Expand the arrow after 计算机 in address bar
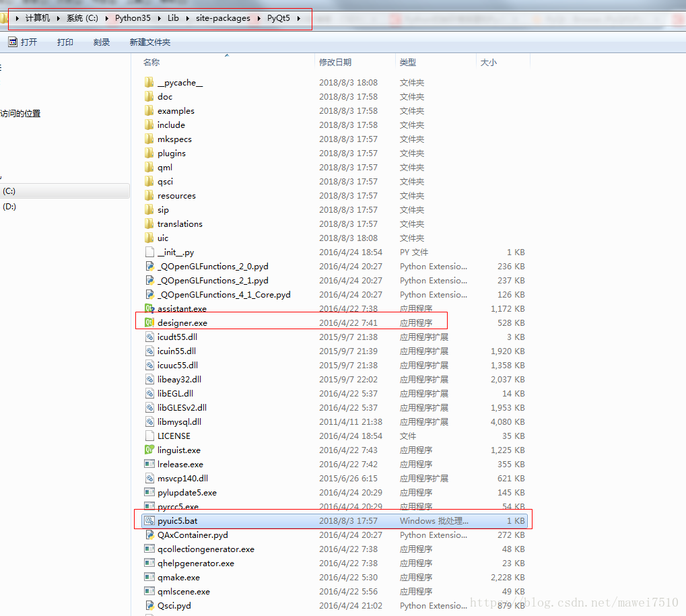Screen dimensions: 686x616 coord(58,18)
